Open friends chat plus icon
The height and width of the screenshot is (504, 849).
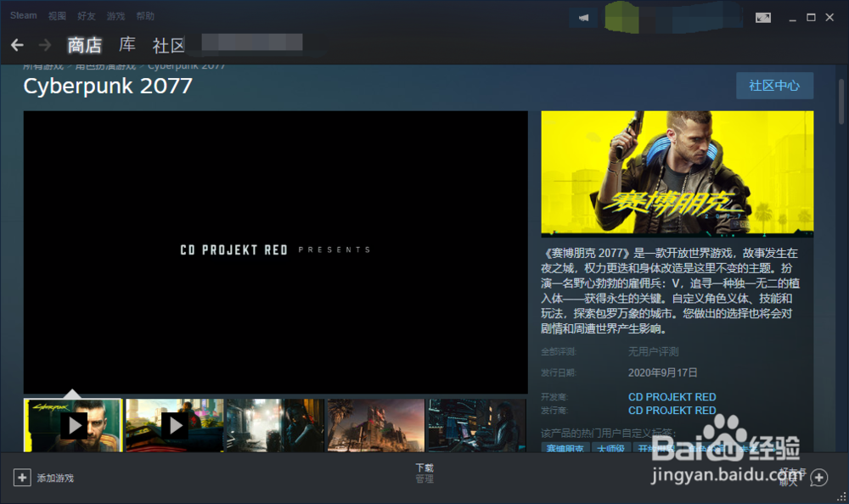pyautogui.click(x=819, y=478)
